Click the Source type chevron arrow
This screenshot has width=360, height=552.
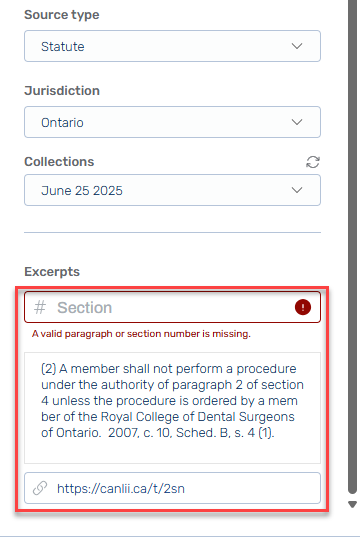click(x=297, y=46)
